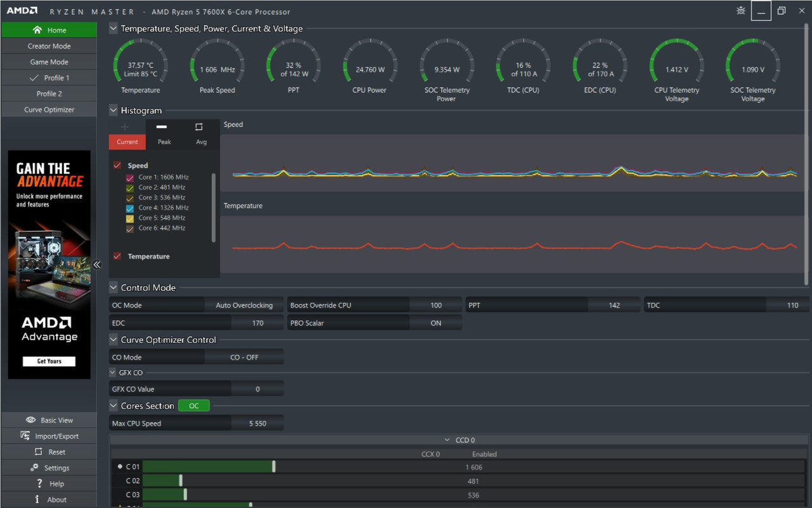812x508 pixels.
Task: Collapse sidebar with double chevron icon
Action: click(x=97, y=265)
